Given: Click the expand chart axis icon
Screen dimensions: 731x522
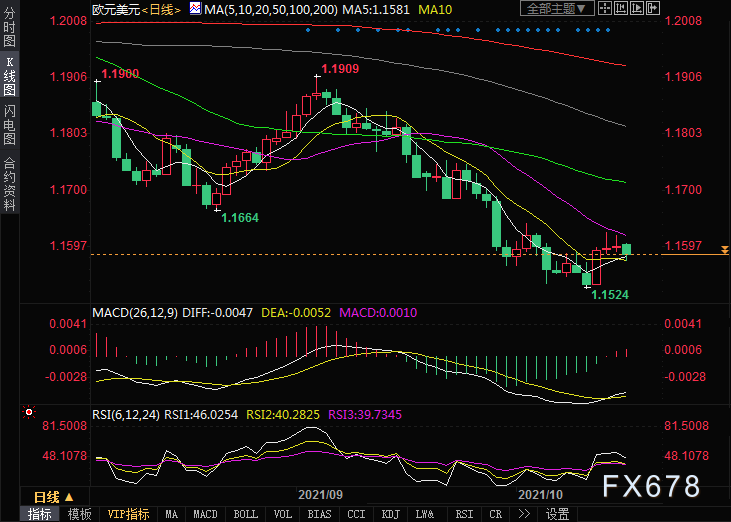Looking at the screenshot, I should (636, 8).
